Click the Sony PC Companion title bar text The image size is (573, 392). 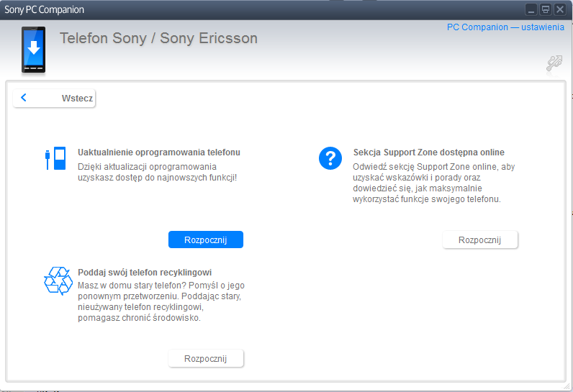coord(44,9)
